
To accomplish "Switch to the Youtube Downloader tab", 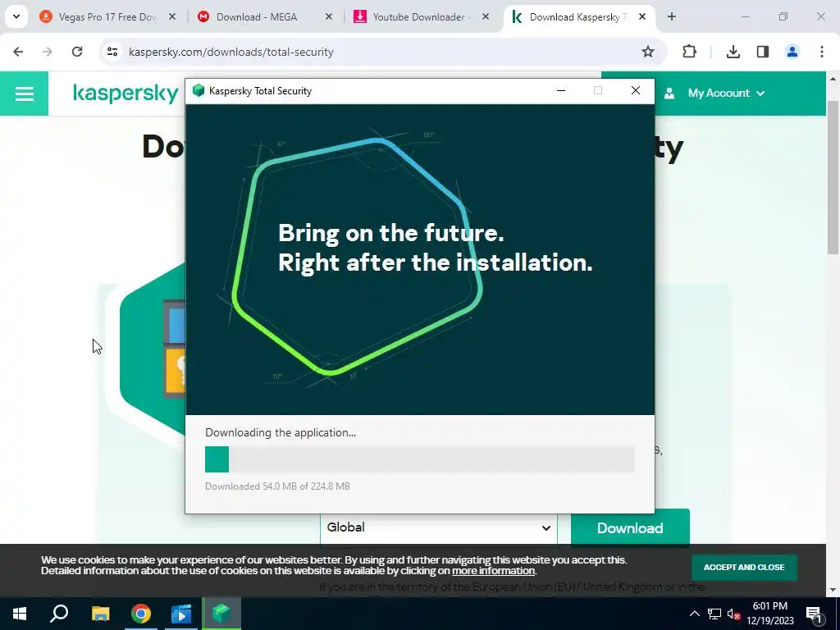I will coord(418,17).
